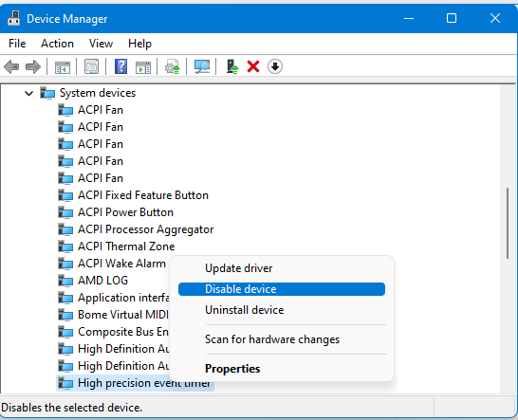Open the File menu
518x420 pixels.
coord(17,44)
